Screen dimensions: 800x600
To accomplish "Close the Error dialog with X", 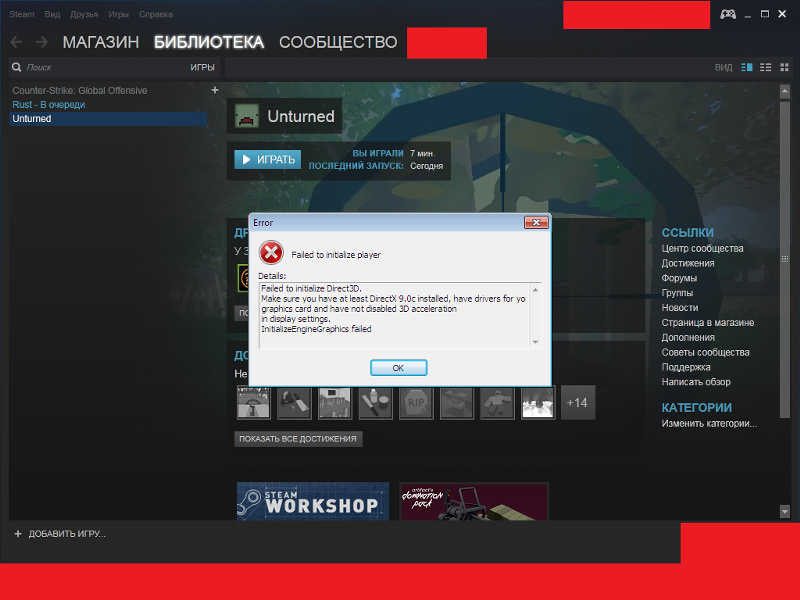I will [x=536, y=222].
